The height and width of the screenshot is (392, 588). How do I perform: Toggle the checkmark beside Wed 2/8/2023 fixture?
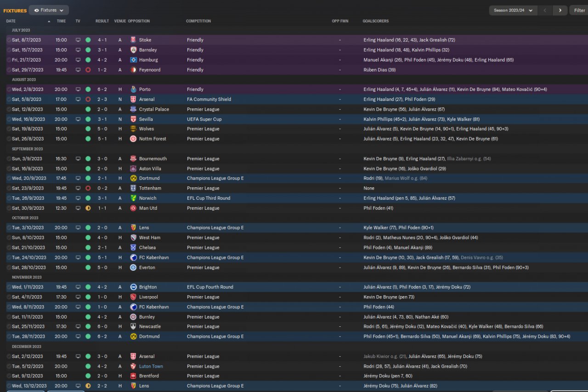(9, 90)
